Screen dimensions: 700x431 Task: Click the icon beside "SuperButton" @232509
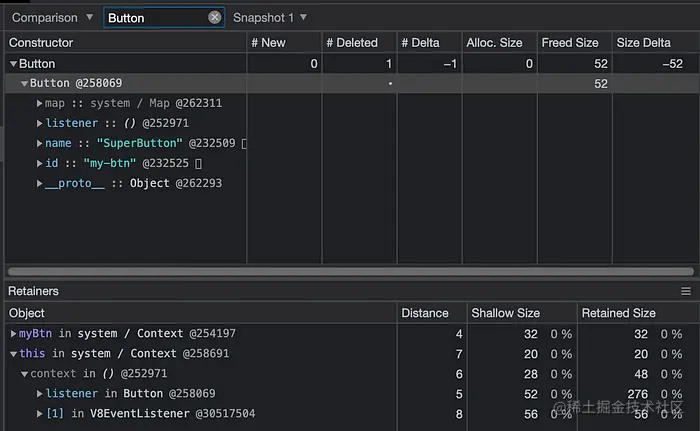click(245, 144)
